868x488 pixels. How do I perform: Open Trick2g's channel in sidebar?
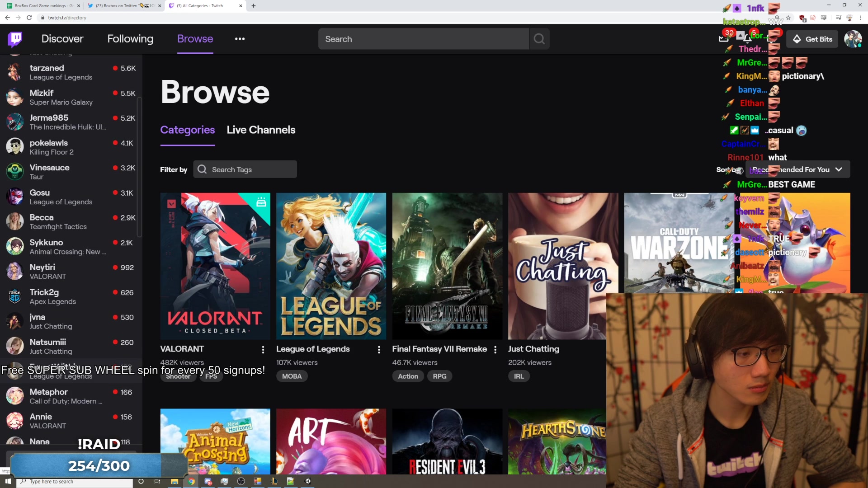click(x=71, y=297)
